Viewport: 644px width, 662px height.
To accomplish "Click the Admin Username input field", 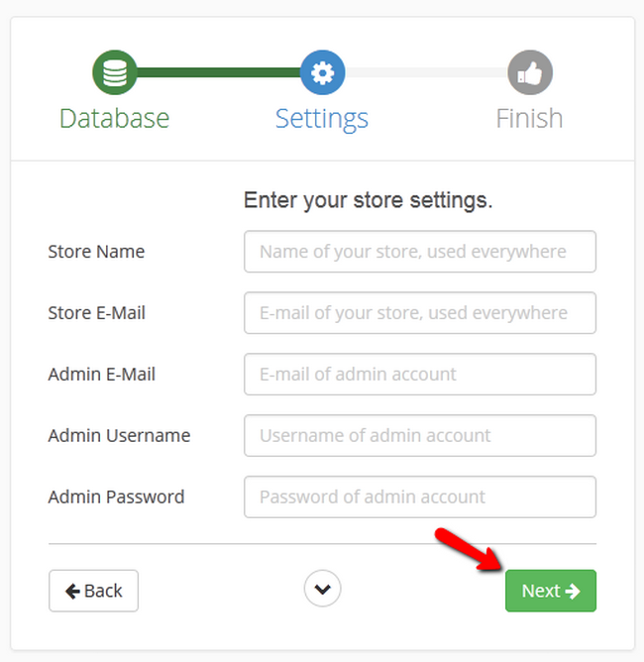I will [419, 436].
